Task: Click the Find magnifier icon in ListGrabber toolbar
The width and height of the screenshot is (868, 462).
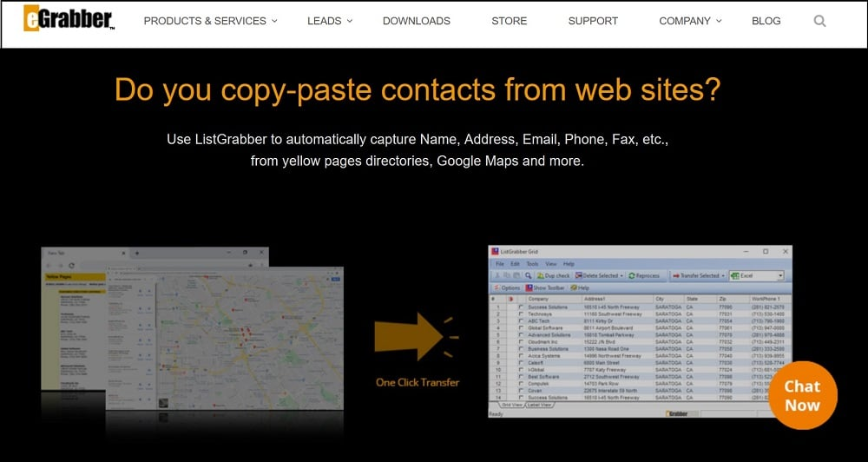Action: tap(528, 275)
